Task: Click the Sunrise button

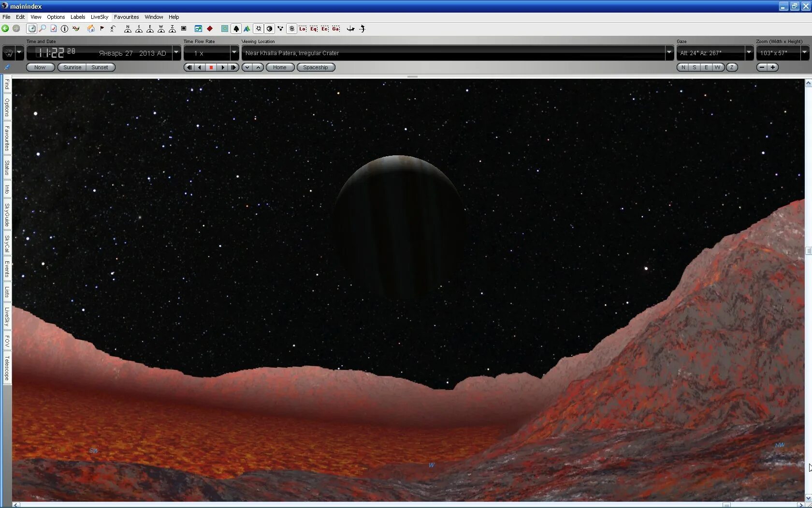Action: pyautogui.click(x=72, y=67)
